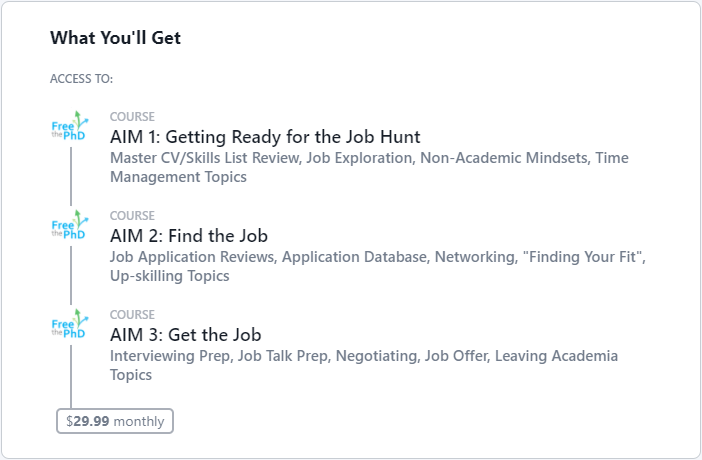This screenshot has height=460, width=702.
Task: Click the ACCESS TO: label
Action: 81,79
